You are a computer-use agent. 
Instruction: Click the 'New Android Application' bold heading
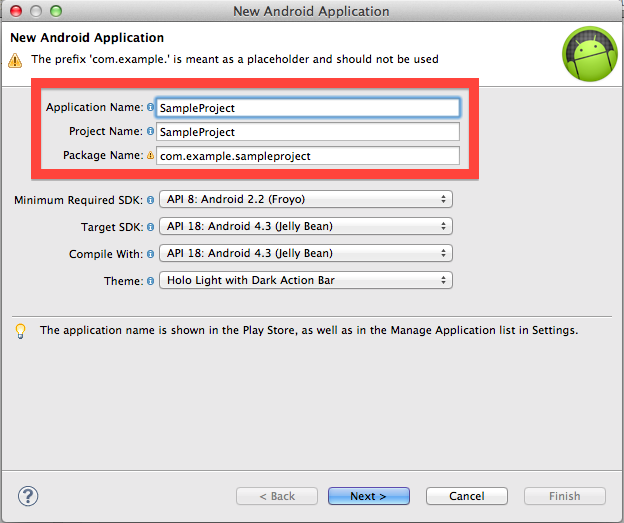pyautogui.click(x=87, y=37)
